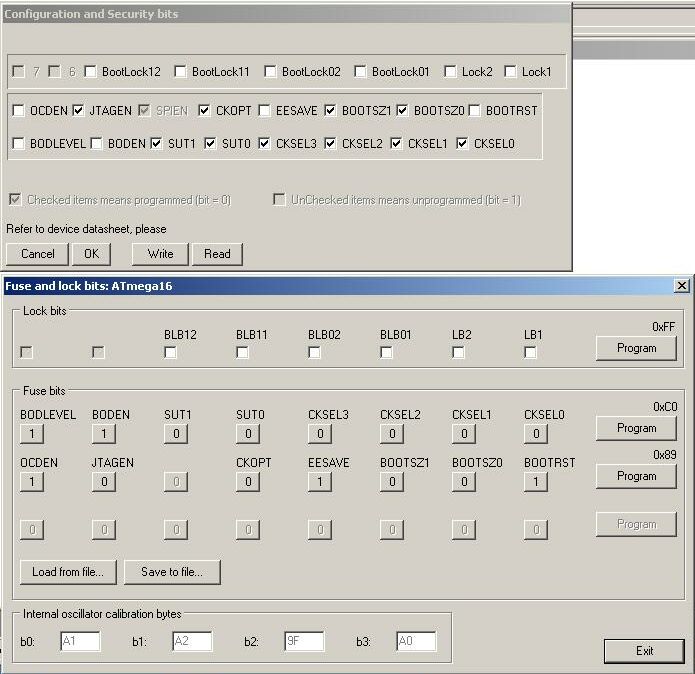Check the BODLEVEL checkbox

19,144
